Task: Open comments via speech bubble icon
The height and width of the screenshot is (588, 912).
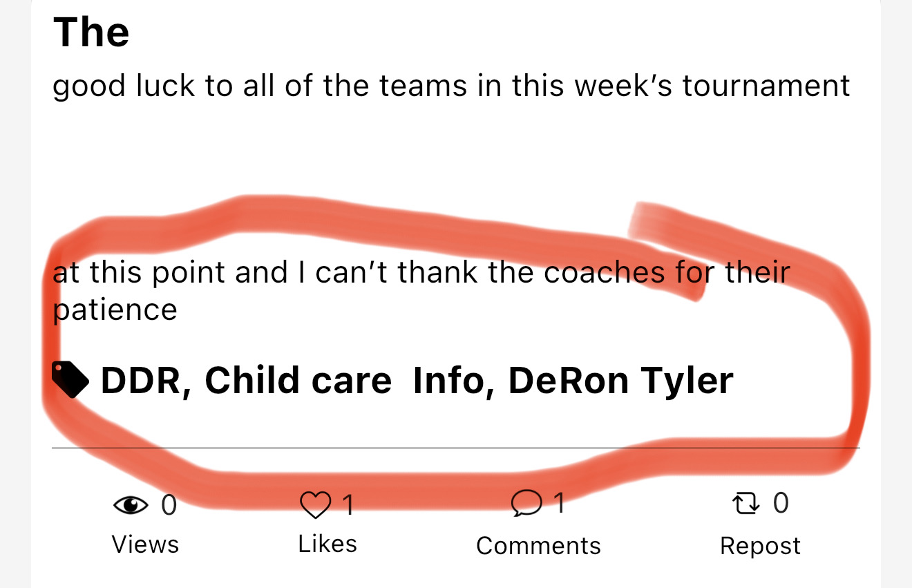Action: [x=526, y=504]
